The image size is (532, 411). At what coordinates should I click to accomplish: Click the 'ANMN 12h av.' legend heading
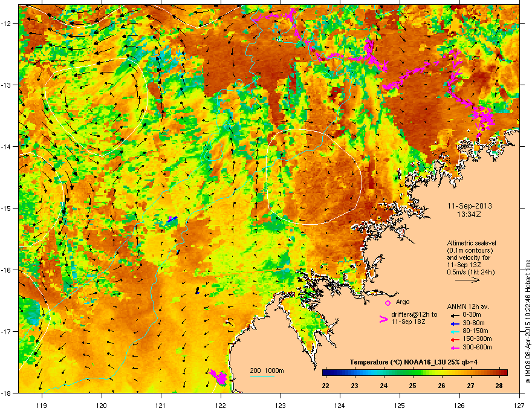(x=468, y=306)
